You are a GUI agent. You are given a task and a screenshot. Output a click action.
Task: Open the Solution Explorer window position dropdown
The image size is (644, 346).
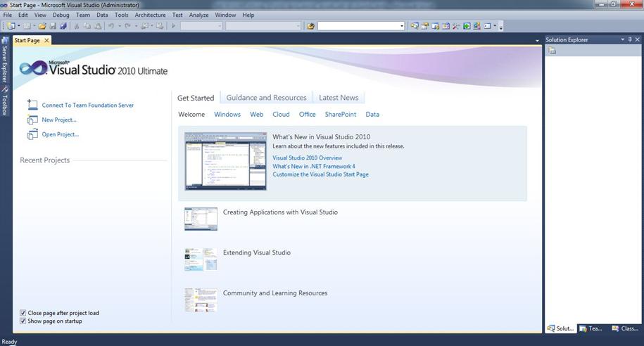pos(623,40)
